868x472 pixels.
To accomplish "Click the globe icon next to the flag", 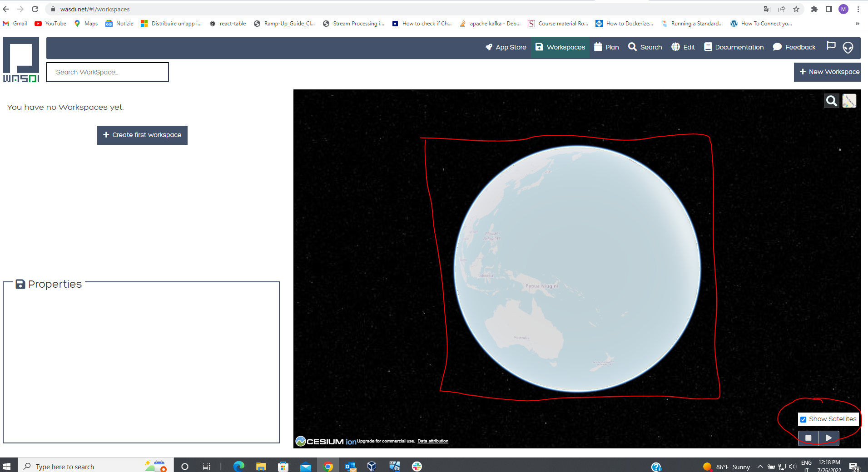I will click(x=848, y=47).
